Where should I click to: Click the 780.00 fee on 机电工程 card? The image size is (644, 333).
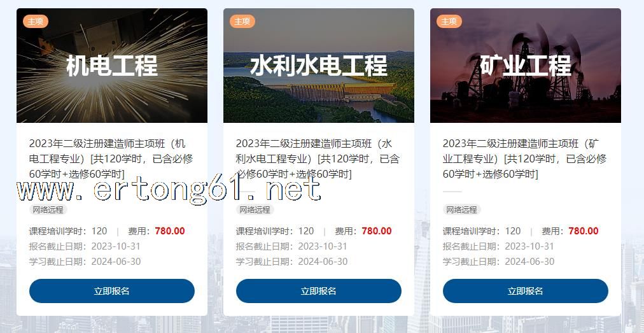(170, 231)
